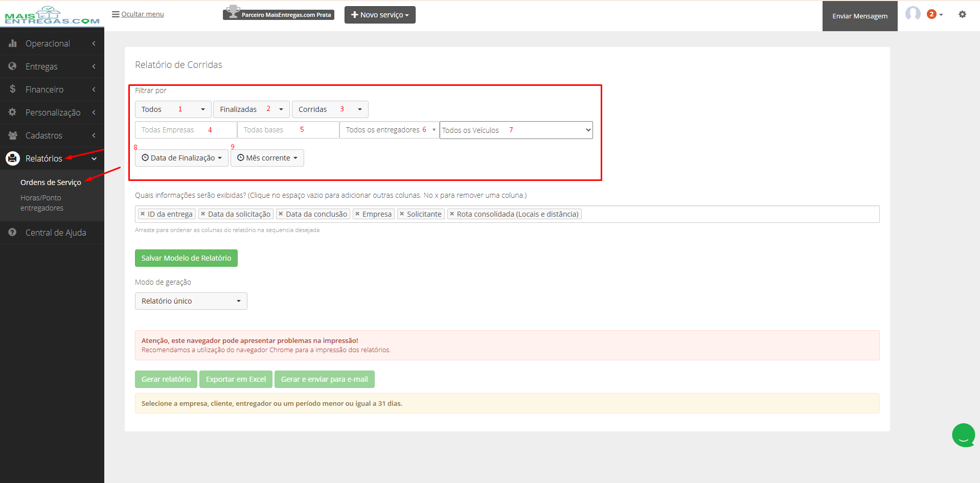This screenshot has height=483, width=980.
Task: Remove the Solicitante column tag
Action: (x=402, y=214)
